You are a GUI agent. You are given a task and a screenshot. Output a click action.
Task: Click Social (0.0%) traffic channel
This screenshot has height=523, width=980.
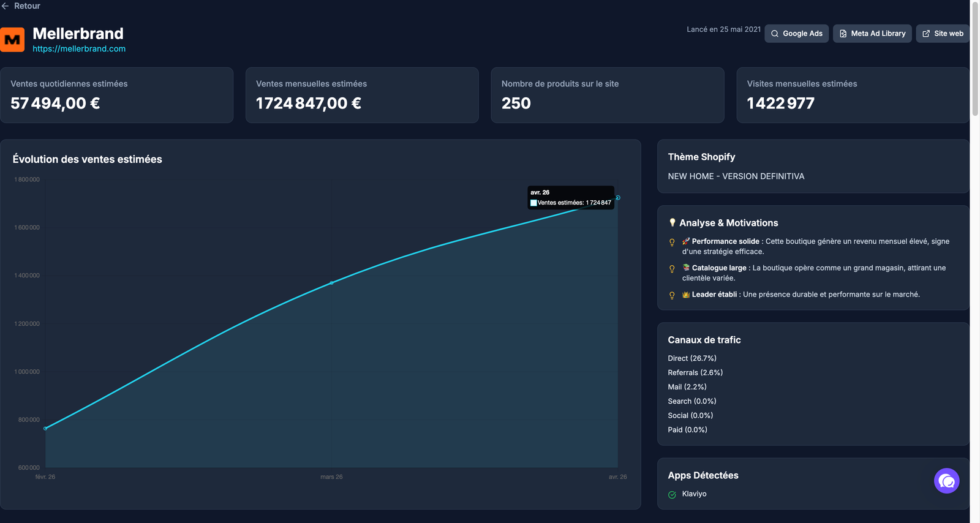coord(690,415)
